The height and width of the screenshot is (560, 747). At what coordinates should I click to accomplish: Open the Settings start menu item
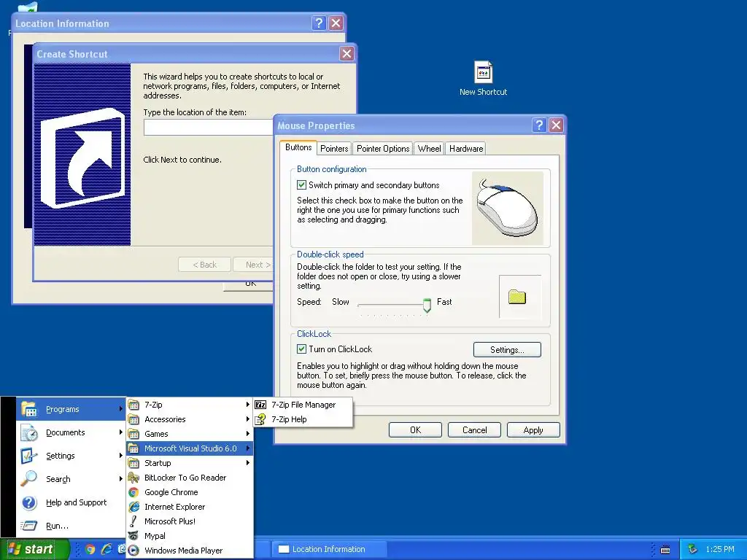tap(71, 456)
